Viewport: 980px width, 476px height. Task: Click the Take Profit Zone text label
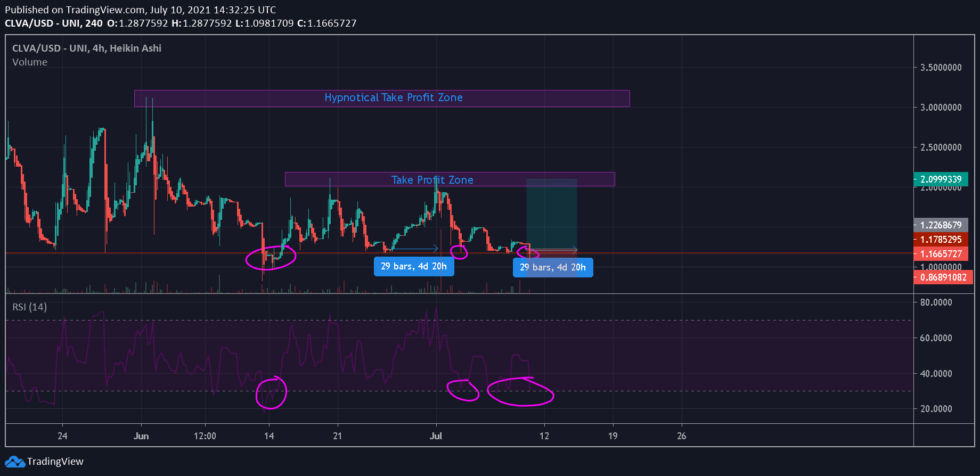[x=432, y=180]
